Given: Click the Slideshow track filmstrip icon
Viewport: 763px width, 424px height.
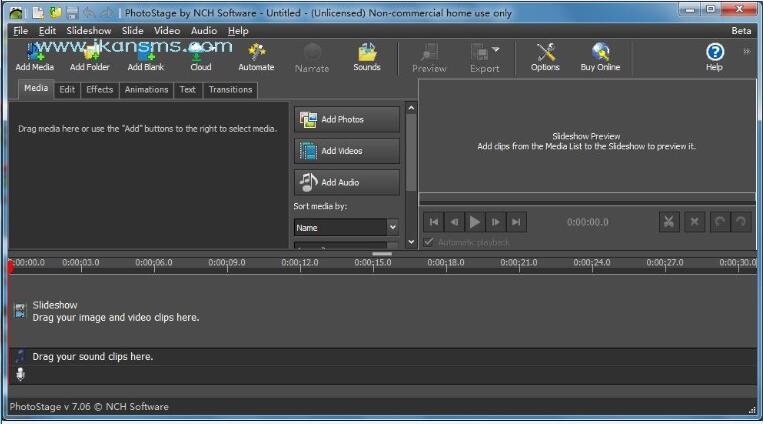Looking at the screenshot, I should pyautogui.click(x=20, y=311).
